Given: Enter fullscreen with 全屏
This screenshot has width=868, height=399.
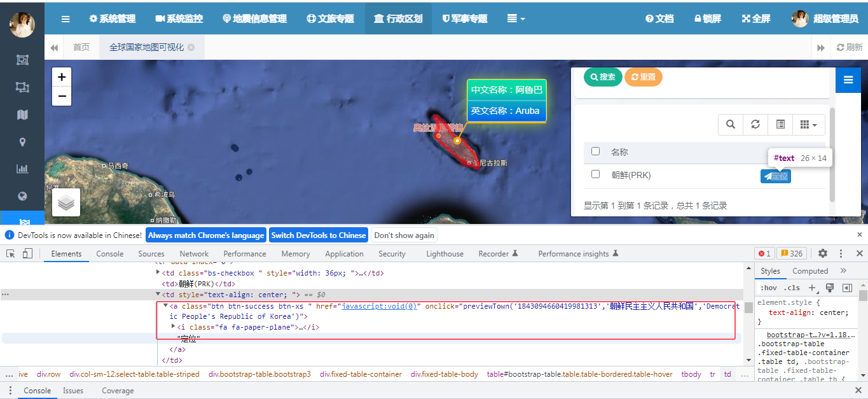Looking at the screenshot, I should [756, 18].
